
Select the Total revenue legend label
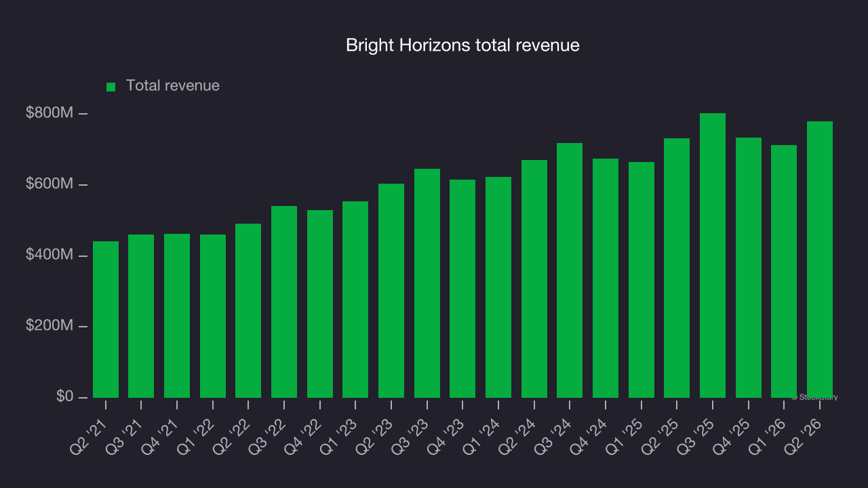tap(173, 86)
